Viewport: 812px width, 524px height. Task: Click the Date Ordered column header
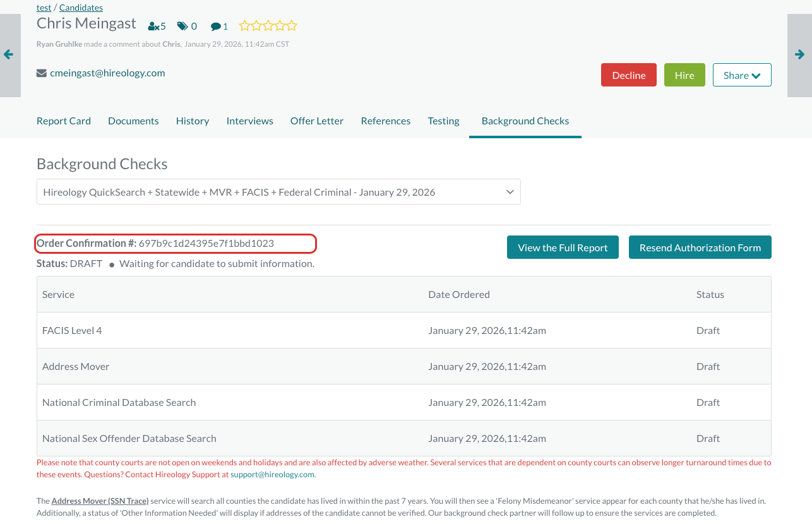click(x=459, y=294)
